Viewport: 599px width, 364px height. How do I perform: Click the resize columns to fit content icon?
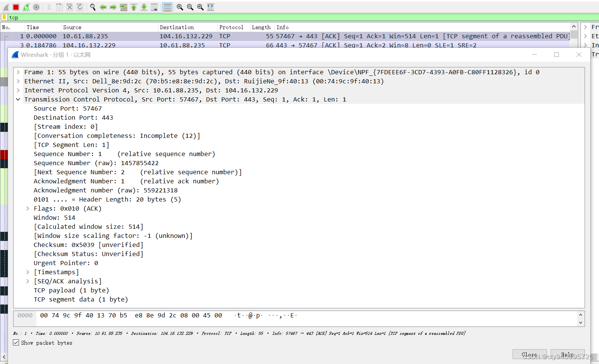(x=211, y=7)
